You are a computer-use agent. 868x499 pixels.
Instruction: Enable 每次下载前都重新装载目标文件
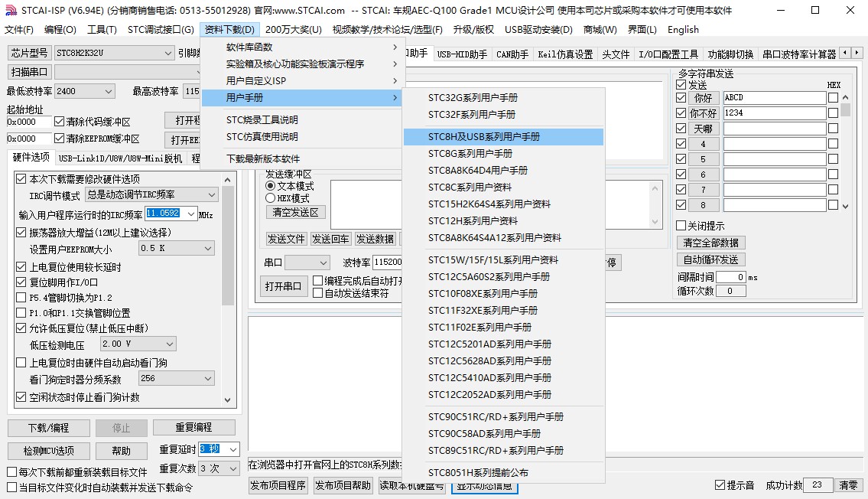(11, 472)
